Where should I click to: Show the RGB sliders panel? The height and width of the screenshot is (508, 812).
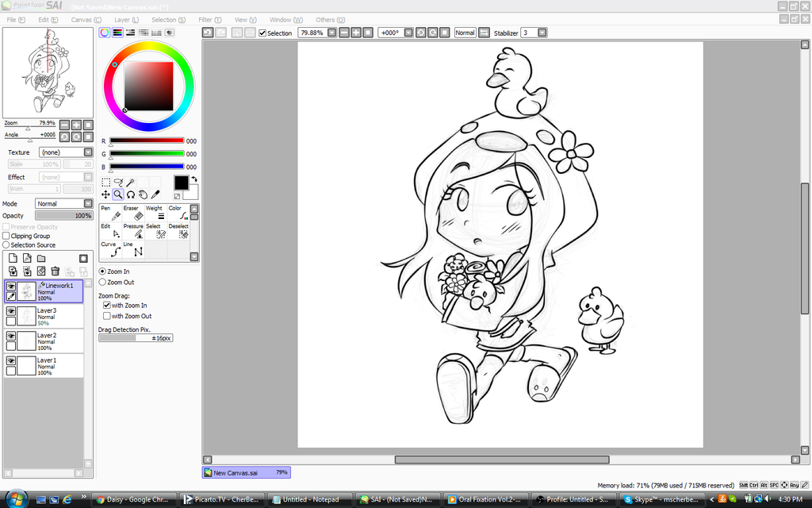coord(117,32)
